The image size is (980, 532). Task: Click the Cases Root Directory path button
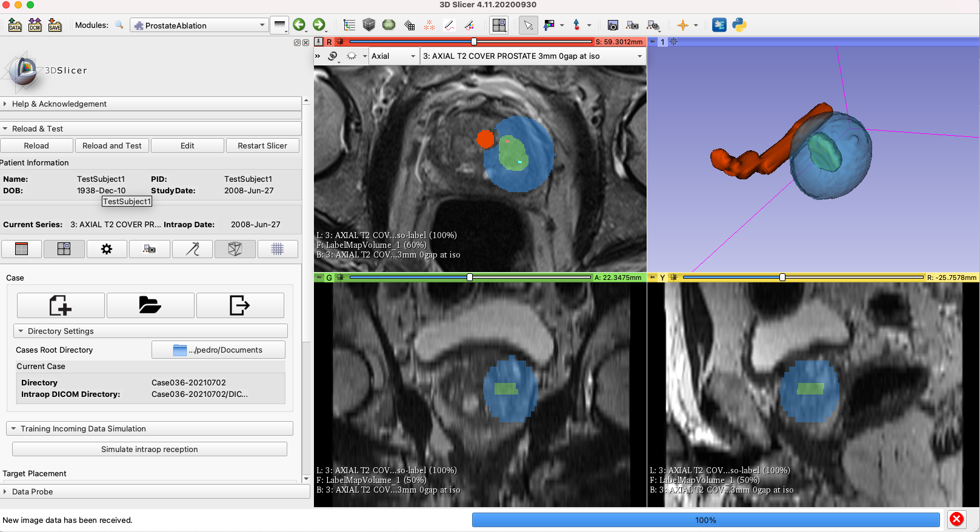tap(218, 350)
